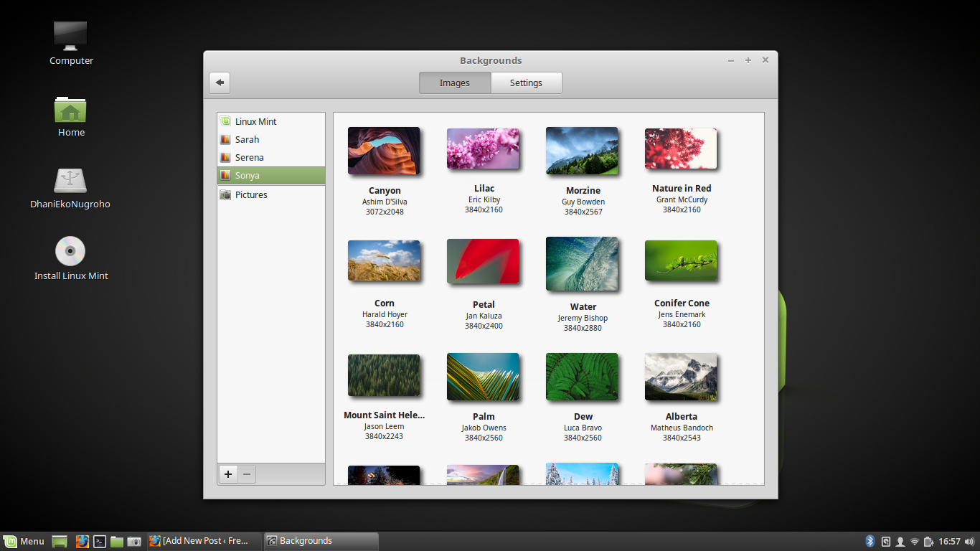Image resolution: width=980 pixels, height=551 pixels.
Task: Select the Images tab
Action: coord(454,83)
